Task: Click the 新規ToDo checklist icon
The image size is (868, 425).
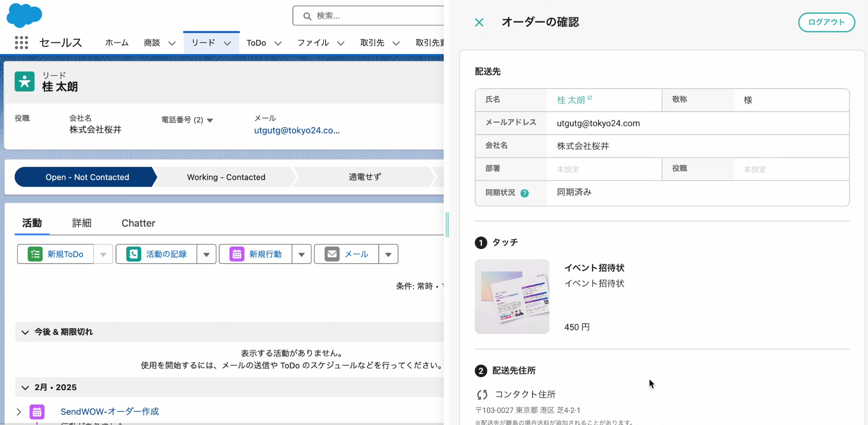Action: [35, 254]
